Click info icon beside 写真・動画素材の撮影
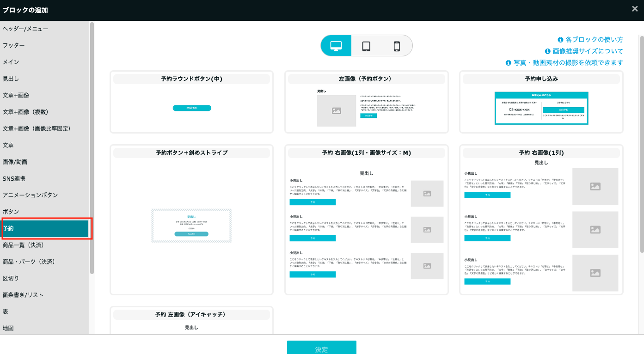 (509, 63)
